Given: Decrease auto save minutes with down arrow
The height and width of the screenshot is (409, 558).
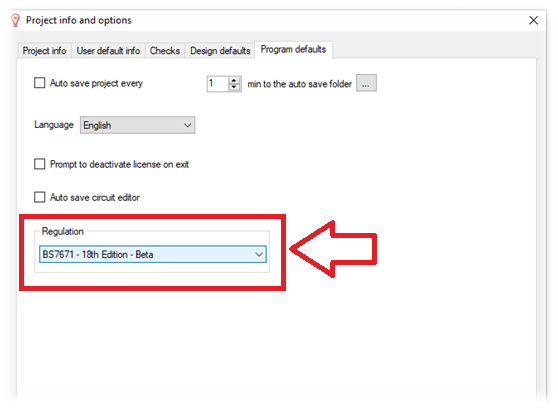Looking at the screenshot, I should click(234, 87).
